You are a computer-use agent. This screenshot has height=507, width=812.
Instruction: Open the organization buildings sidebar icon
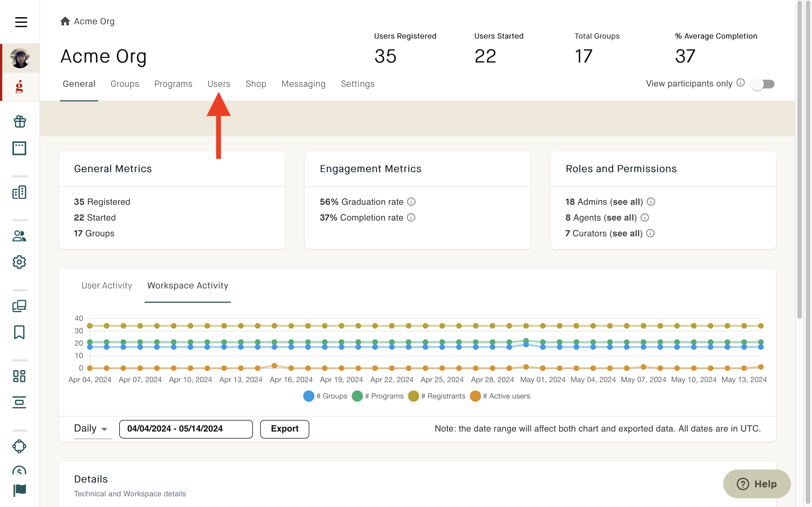(19, 192)
